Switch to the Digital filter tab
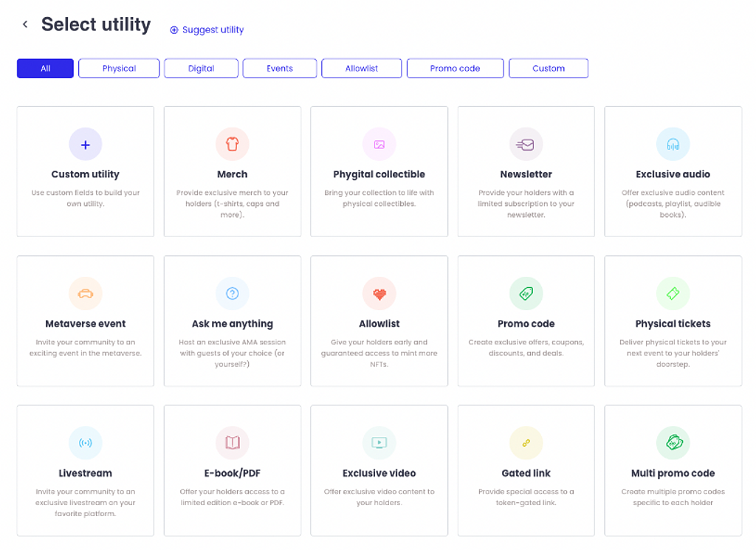Image resolution: width=756 pixels, height=550 pixels. click(201, 69)
